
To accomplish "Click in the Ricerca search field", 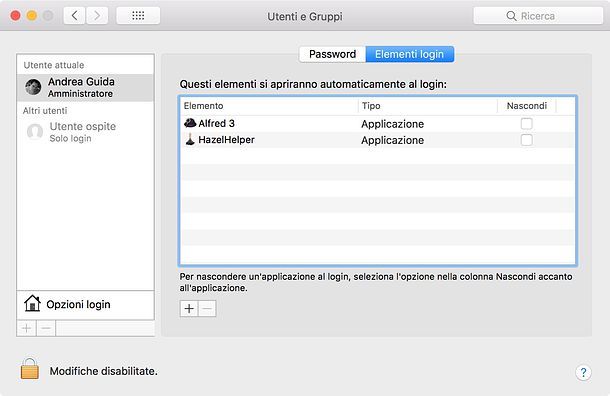I will pyautogui.click(x=538, y=16).
